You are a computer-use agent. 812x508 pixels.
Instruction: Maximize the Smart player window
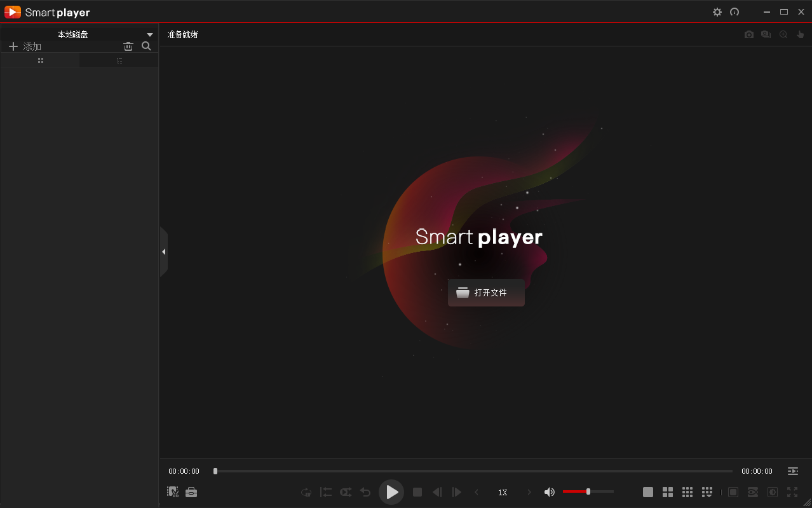coord(784,12)
